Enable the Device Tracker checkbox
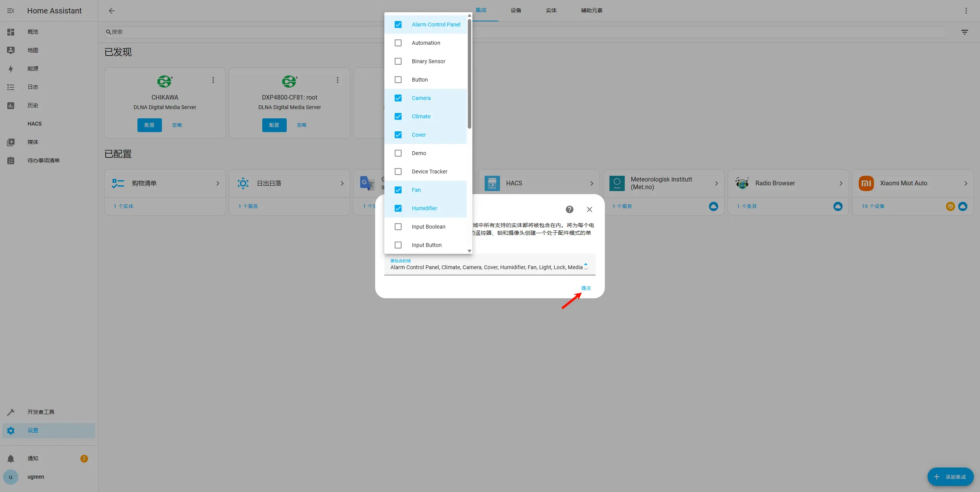This screenshot has width=980, height=492. 398,172
